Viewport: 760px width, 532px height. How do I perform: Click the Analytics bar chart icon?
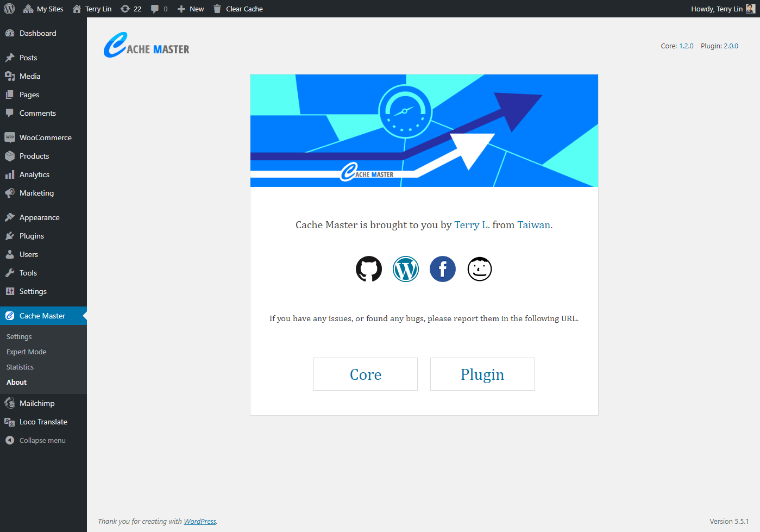point(10,174)
